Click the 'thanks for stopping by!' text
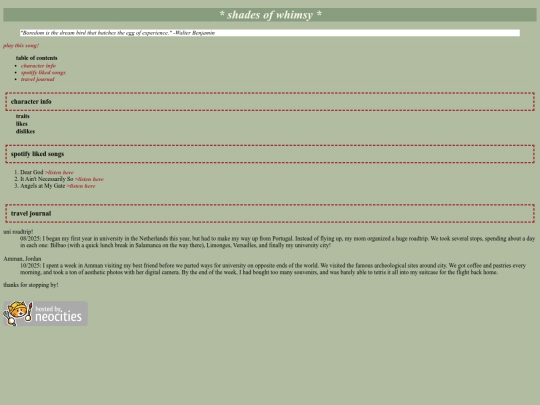Image resolution: width=540 pixels, height=405 pixels. [31, 285]
